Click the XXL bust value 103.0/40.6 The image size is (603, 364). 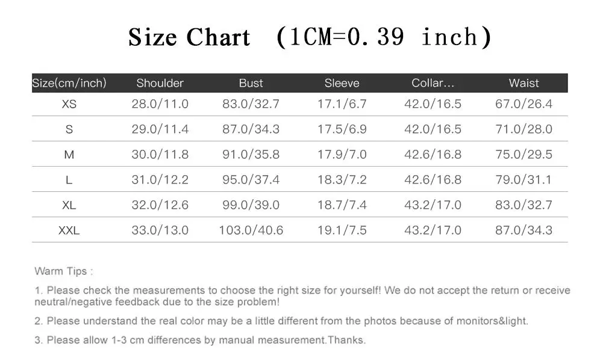click(x=251, y=230)
